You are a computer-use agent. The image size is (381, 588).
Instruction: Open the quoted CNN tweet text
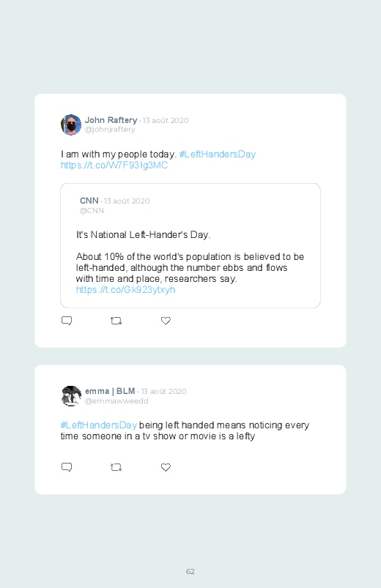click(x=190, y=262)
